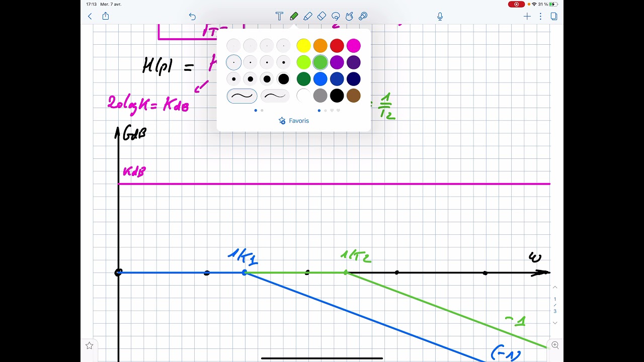Undo the last stroke
The width and height of the screenshot is (644, 362).
pos(192,16)
